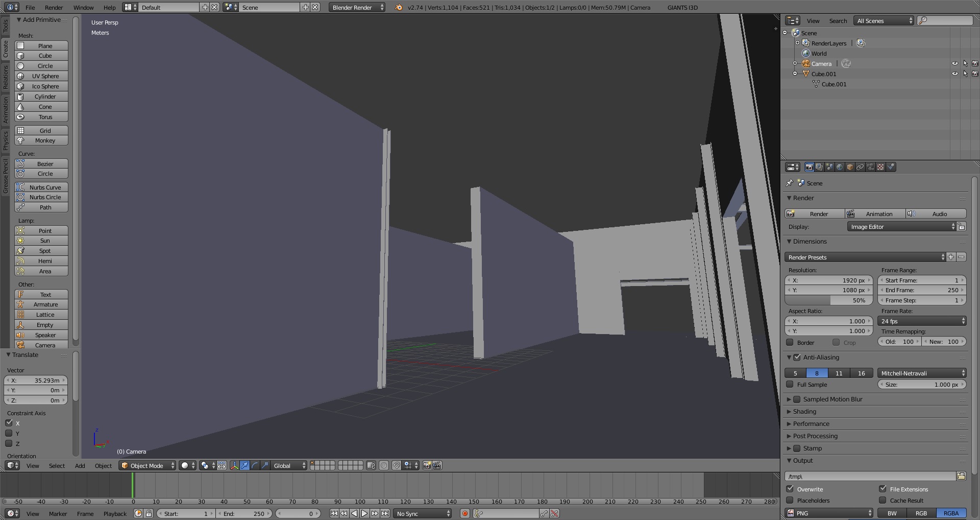Enable the Full Sample checkbox
980x520 pixels.
point(790,384)
